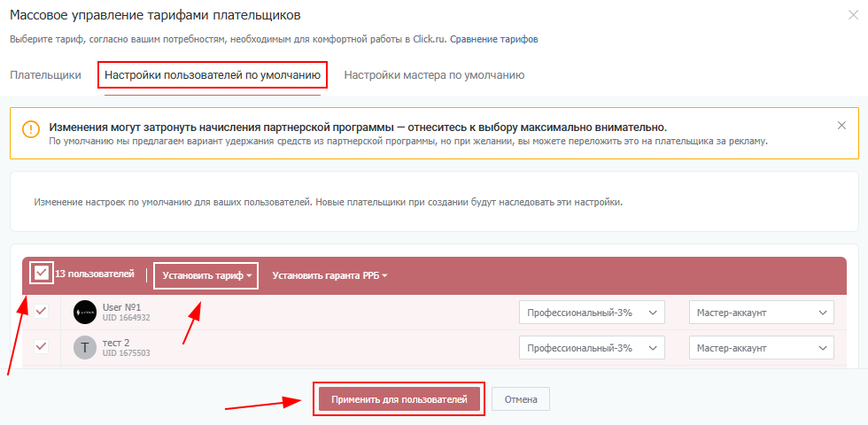Switch to the Плательщики tab
The width and height of the screenshot is (868, 425).
coord(45,75)
